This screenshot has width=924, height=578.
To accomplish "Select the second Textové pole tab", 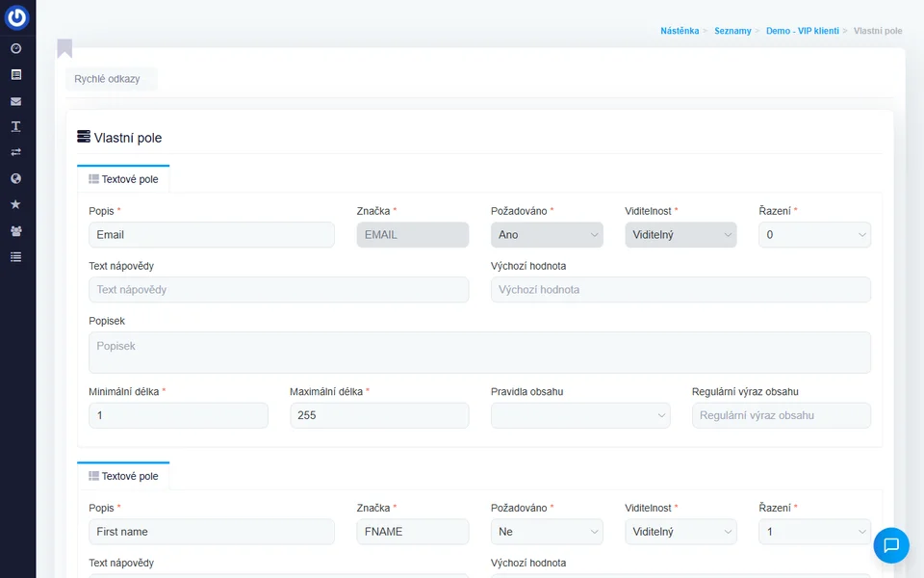I will [x=123, y=476].
